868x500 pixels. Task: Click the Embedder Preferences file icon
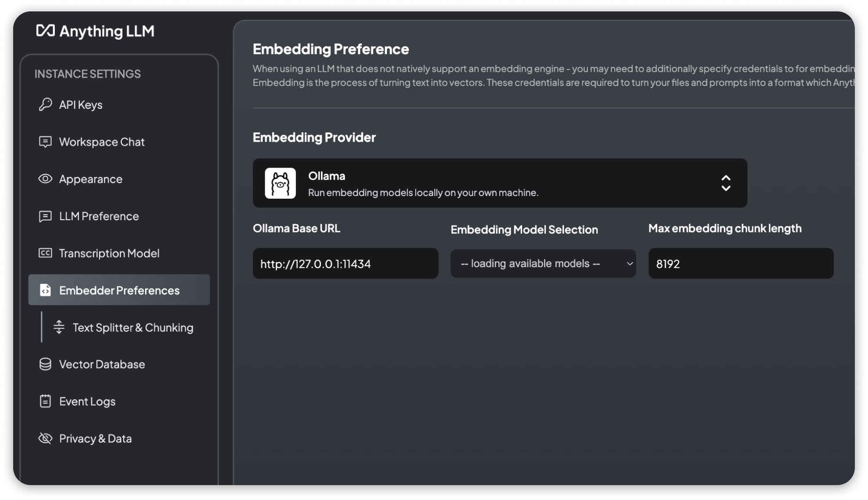(x=45, y=290)
